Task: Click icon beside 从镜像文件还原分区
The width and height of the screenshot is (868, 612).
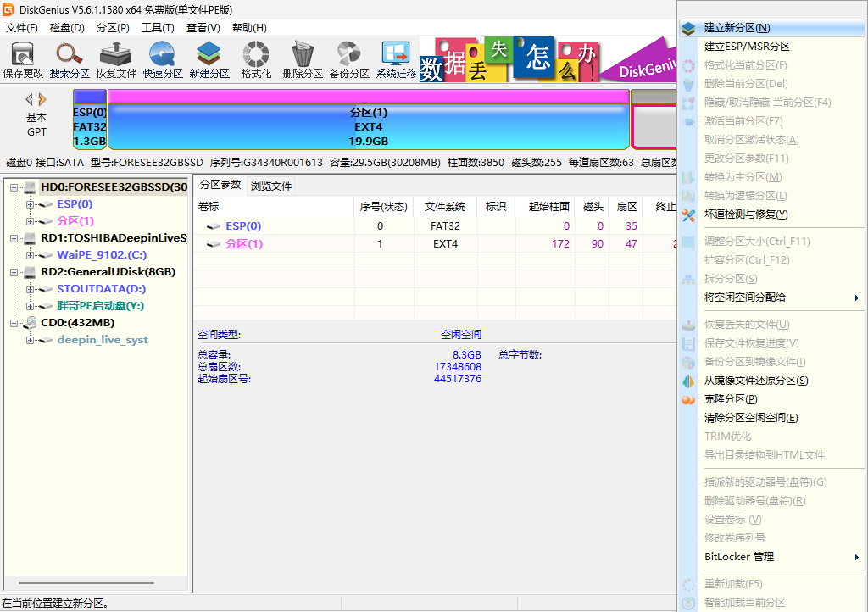Action: 688,381
